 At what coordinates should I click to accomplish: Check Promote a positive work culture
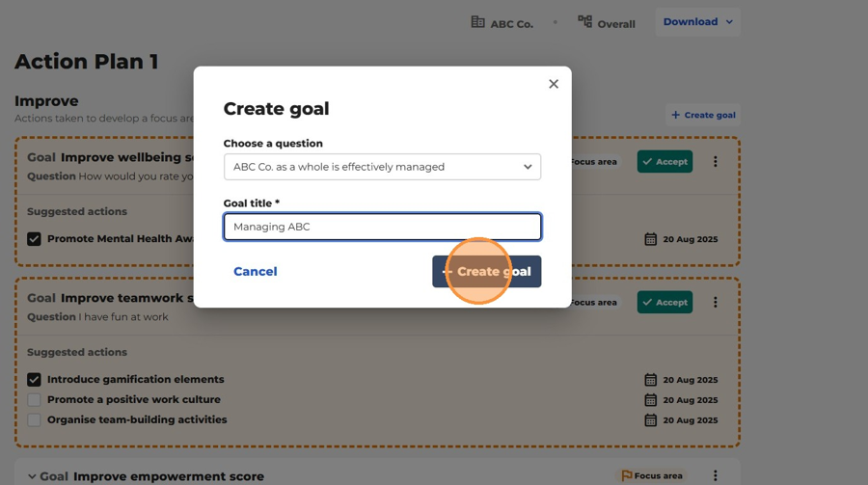pos(34,399)
